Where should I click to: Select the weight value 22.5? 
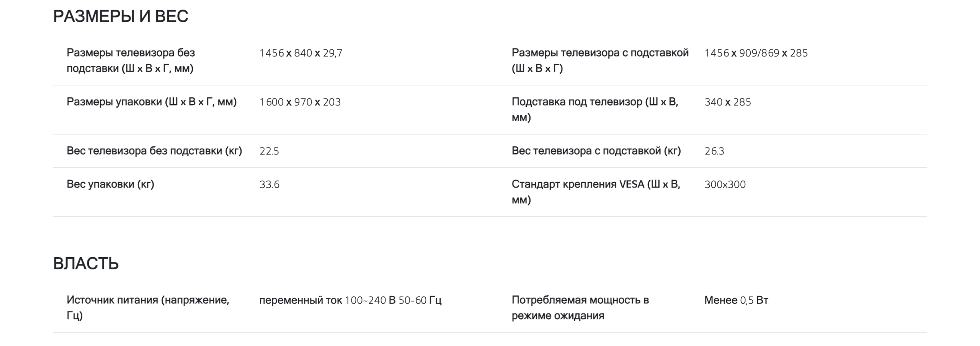click(269, 151)
